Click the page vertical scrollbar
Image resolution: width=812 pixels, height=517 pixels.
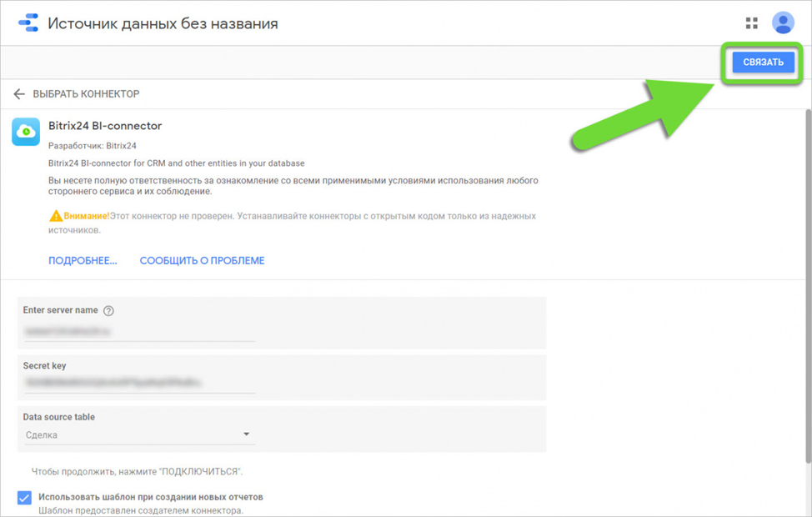point(808,285)
